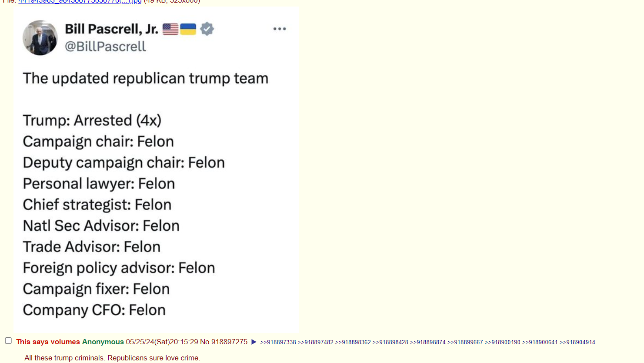Click the three-dots more icon in tweet
The width and height of the screenshot is (644, 363).
[x=280, y=29]
